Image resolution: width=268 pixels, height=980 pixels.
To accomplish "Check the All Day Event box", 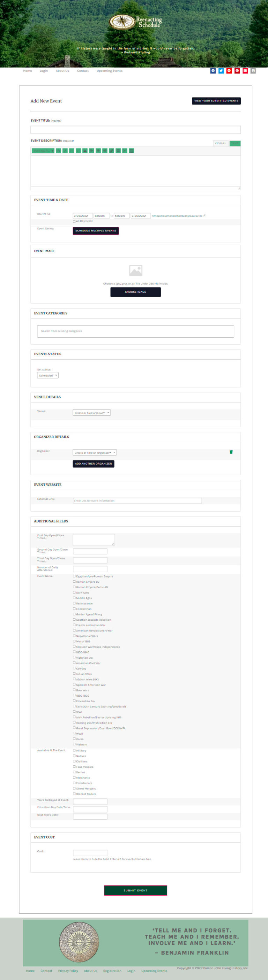I will point(74,221).
